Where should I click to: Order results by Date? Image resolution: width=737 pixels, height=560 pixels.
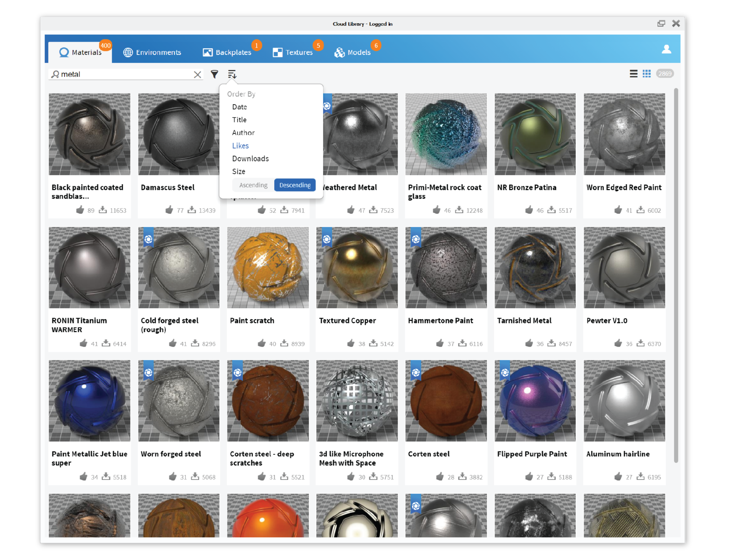pos(239,107)
